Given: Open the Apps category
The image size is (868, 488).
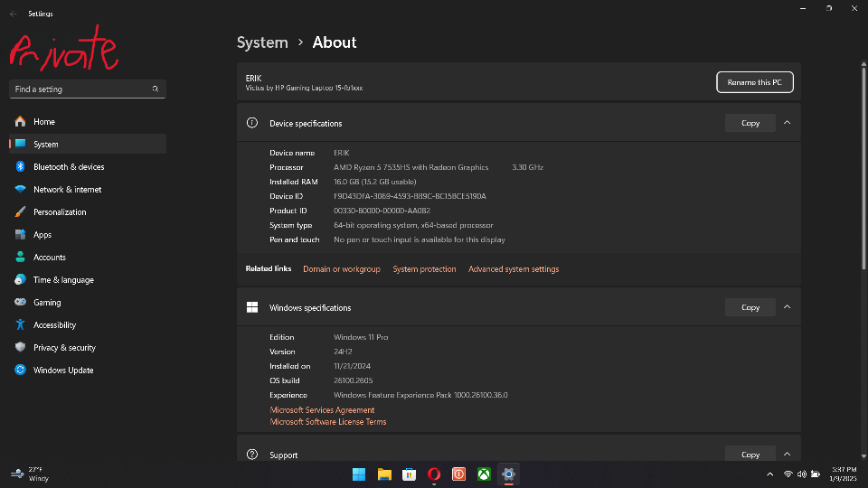Looking at the screenshot, I should click(x=88, y=235).
